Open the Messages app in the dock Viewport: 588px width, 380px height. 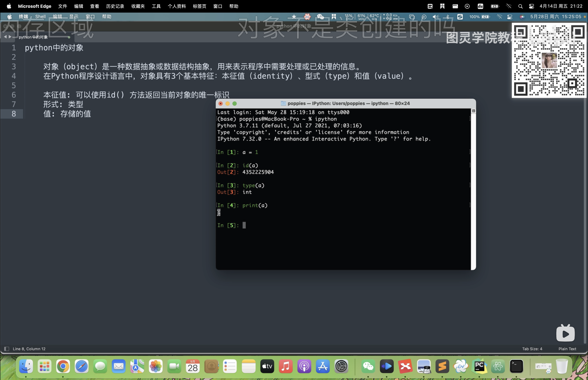100,366
